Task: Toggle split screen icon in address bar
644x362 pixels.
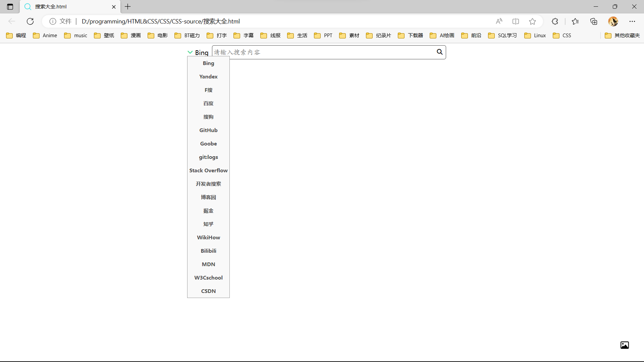Action: point(516,21)
